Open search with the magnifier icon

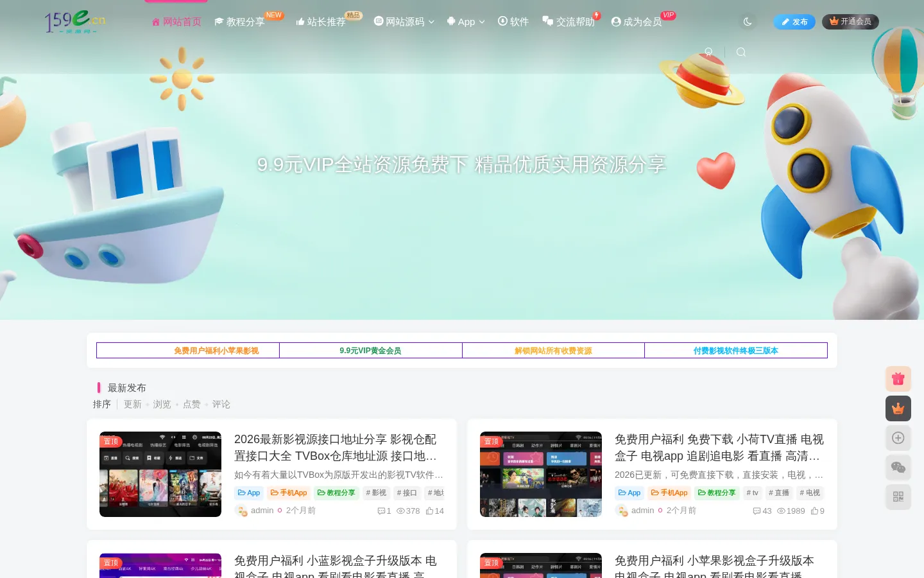[740, 52]
